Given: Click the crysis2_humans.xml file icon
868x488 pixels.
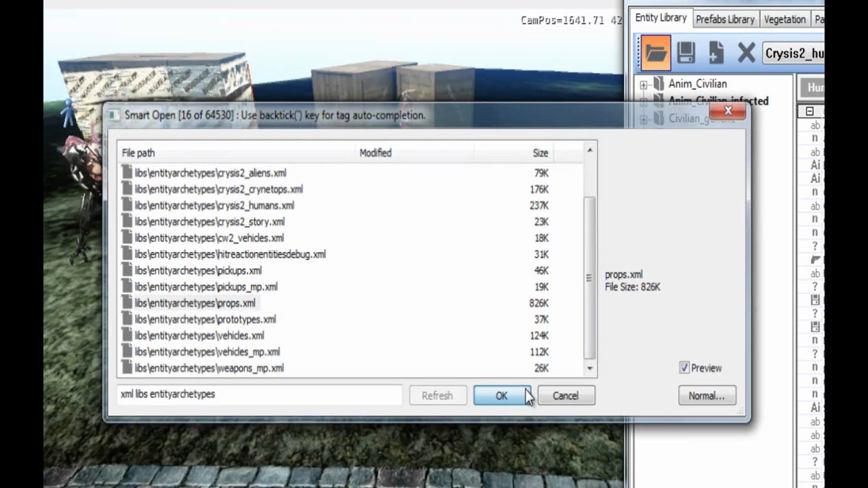Looking at the screenshot, I should click(x=127, y=205).
